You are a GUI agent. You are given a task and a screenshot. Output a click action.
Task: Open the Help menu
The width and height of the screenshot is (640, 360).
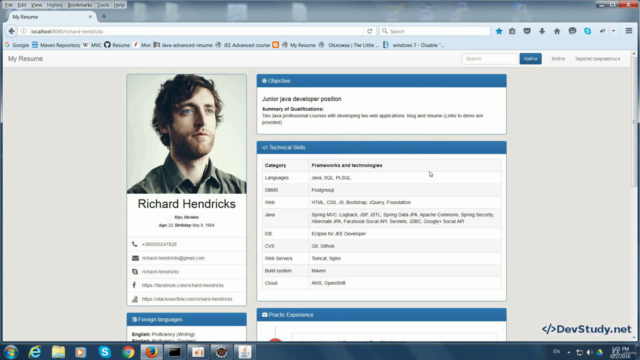click(x=119, y=5)
